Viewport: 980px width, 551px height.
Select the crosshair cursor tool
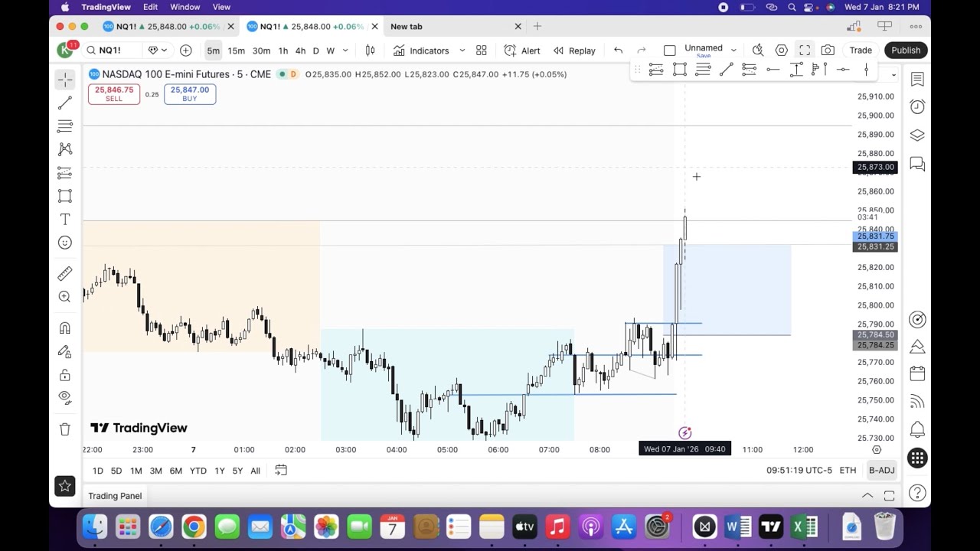[x=65, y=80]
